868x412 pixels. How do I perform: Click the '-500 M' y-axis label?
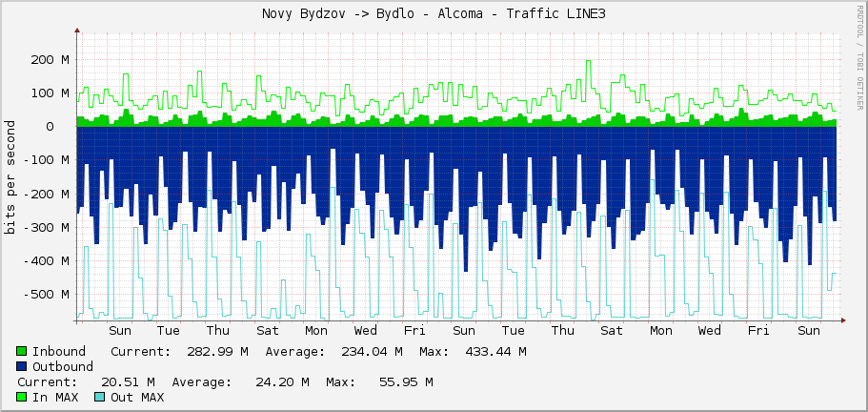47,294
